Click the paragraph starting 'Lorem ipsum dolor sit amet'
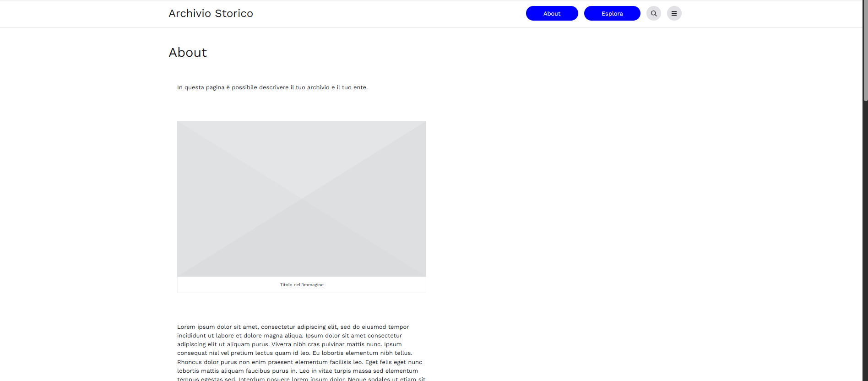Viewport: 868px width, 381px height. coord(301,353)
